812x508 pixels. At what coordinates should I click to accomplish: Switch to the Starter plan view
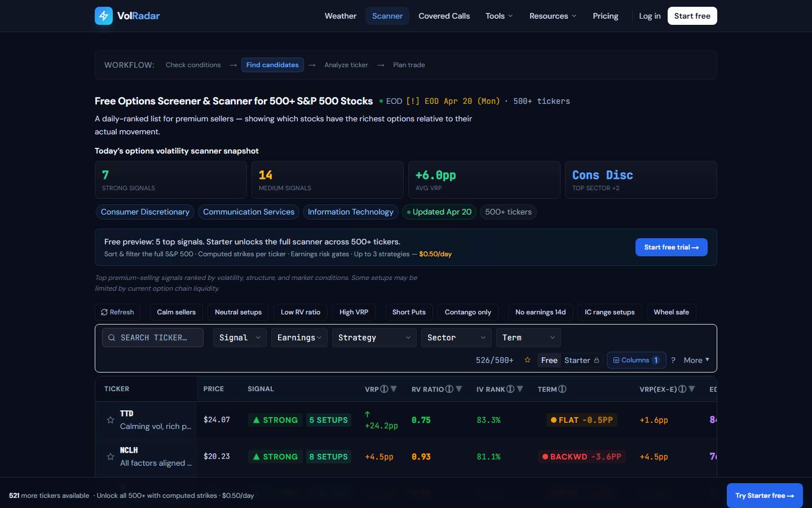tap(581, 360)
